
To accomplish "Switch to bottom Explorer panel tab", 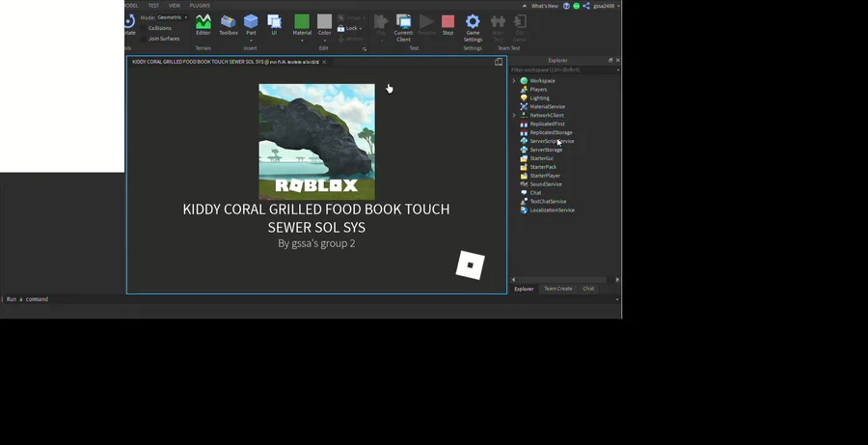I will (x=524, y=289).
